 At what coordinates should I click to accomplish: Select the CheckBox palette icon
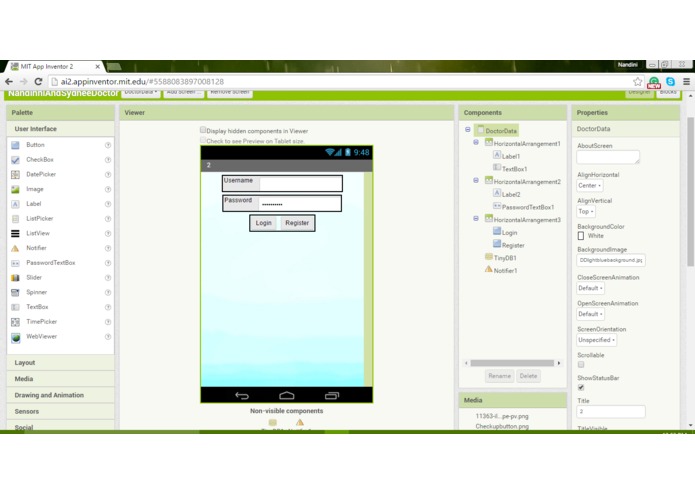pos(16,160)
